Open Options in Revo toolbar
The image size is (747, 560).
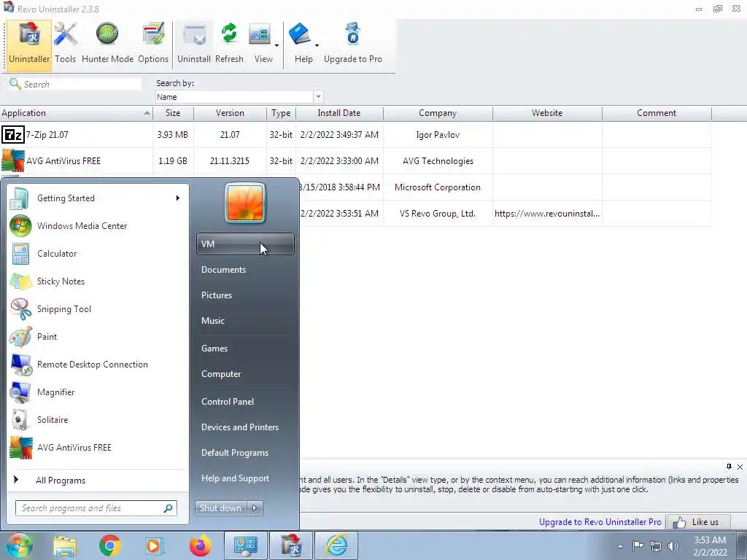click(153, 43)
